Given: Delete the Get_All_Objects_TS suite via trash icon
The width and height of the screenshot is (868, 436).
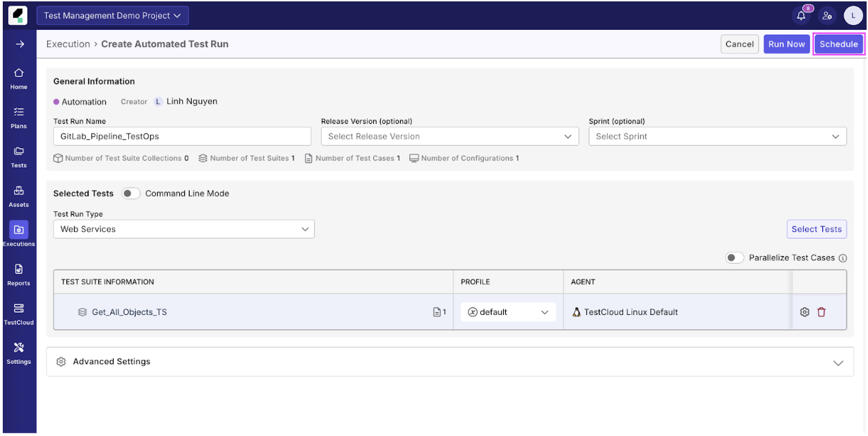Looking at the screenshot, I should [x=822, y=312].
